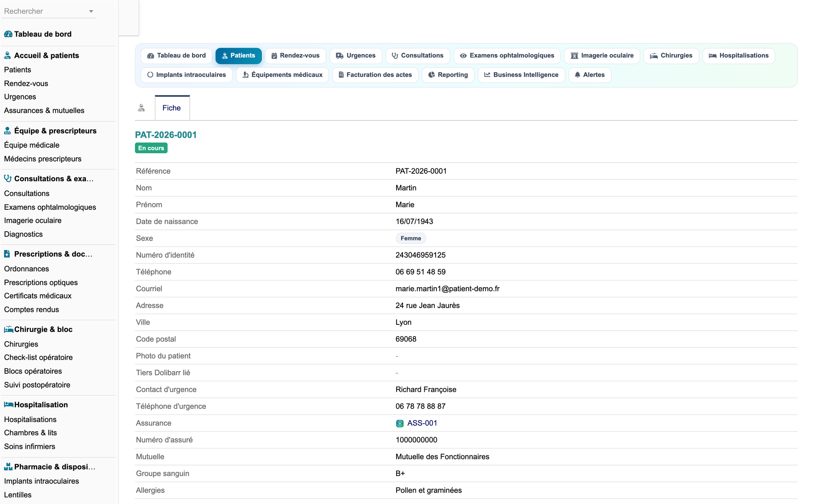The height and width of the screenshot is (504, 815).
Task: Open Ordonnances in the sidebar
Action: (26, 269)
